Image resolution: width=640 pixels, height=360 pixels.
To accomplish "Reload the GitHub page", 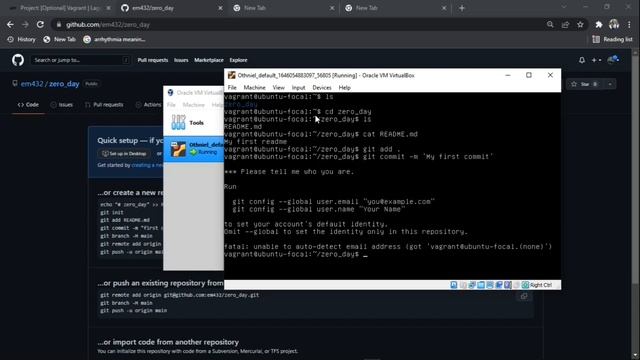I will 40,24.
